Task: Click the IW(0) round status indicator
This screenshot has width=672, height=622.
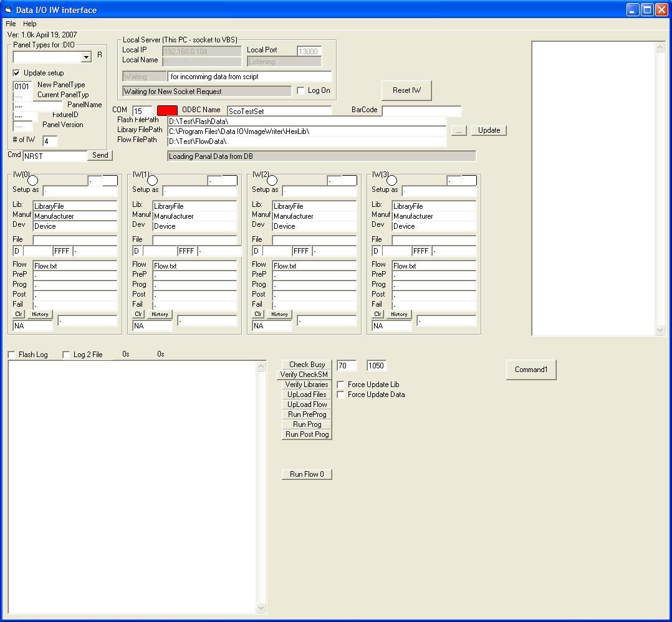Action: pos(32,181)
